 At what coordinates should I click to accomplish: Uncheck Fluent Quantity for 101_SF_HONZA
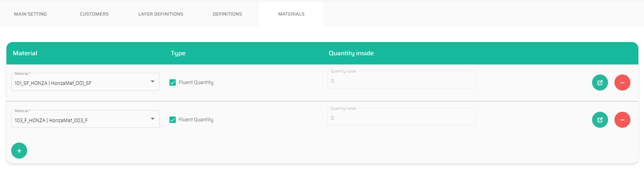(x=173, y=82)
